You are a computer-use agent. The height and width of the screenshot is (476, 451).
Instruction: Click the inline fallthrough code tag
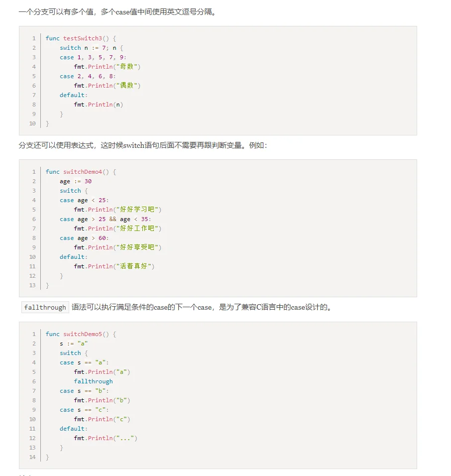(45, 307)
